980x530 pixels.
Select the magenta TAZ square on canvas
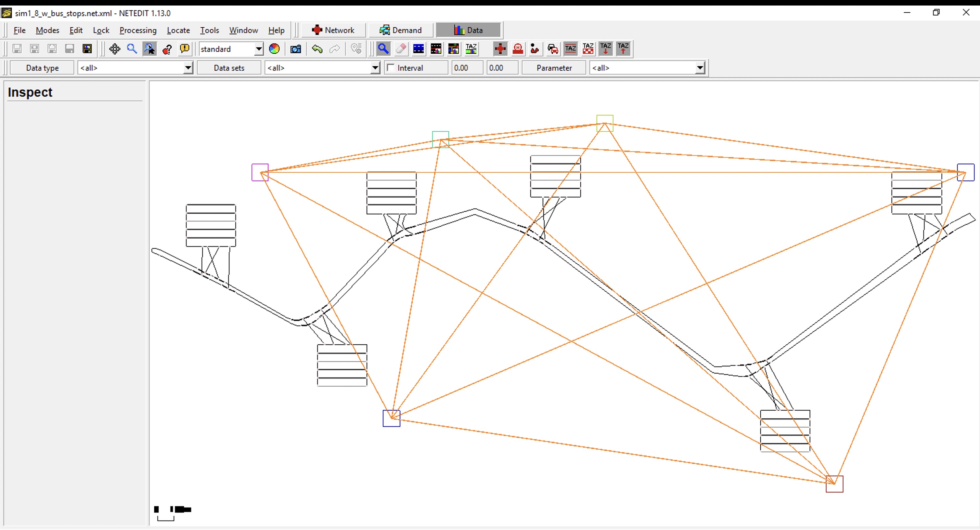click(260, 172)
